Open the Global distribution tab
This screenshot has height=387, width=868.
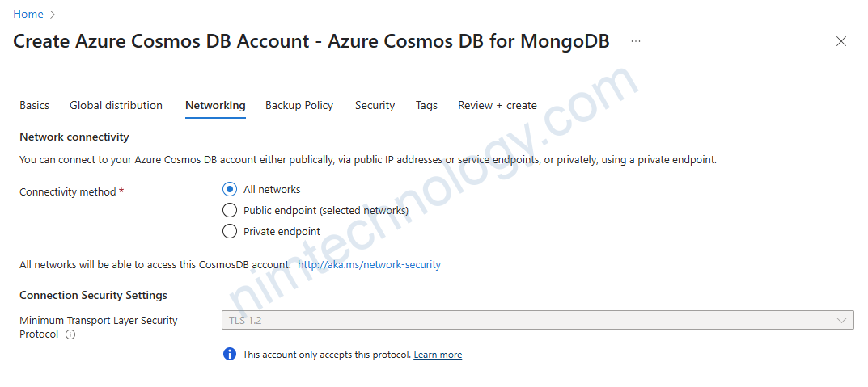[116, 106]
